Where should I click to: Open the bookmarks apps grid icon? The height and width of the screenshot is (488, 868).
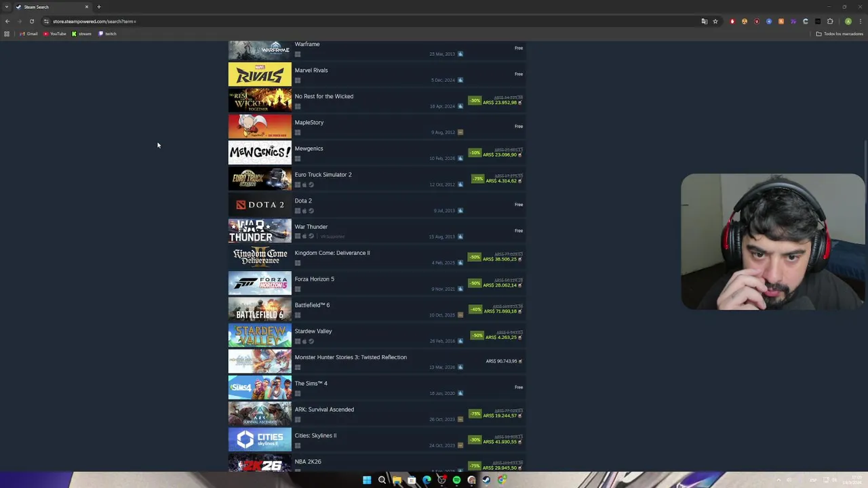pos(7,34)
